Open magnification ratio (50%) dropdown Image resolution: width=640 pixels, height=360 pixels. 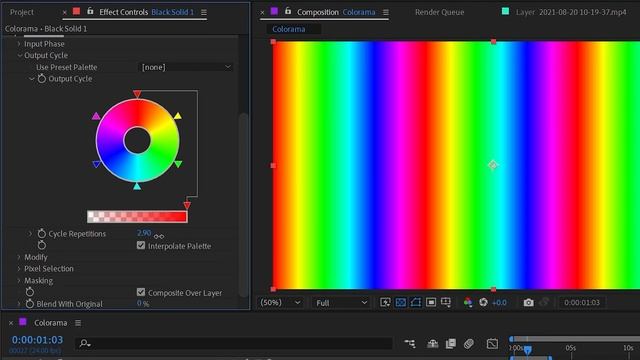pyautogui.click(x=280, y=302)
